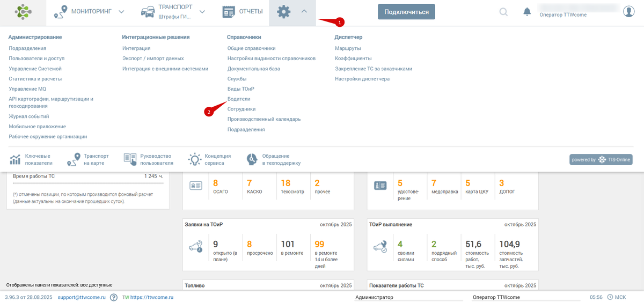The width and height of the screenshot is (644, 302).
Task: Open Общие справочники
Action: (x=251, y=48)
